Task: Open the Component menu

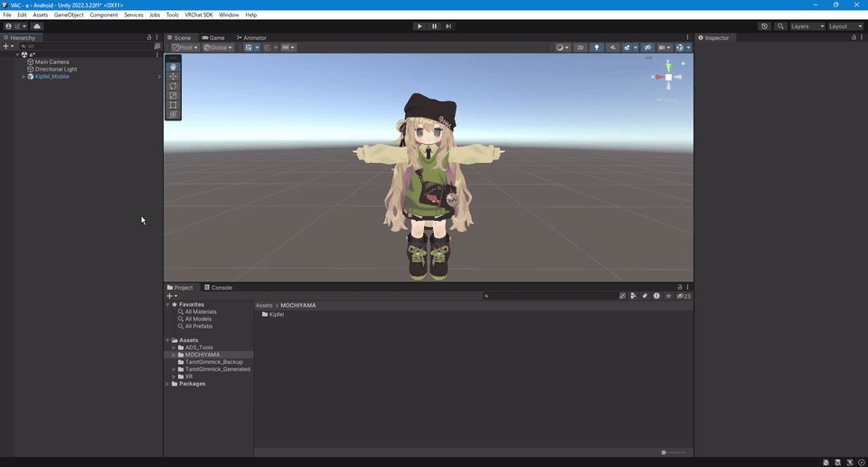Action: tap(103, 15)
